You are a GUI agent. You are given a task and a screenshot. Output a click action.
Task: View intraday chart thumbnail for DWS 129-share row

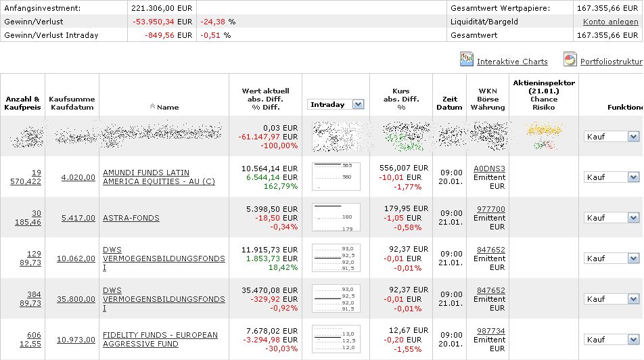pyautogui.click(x=336, y=258)
